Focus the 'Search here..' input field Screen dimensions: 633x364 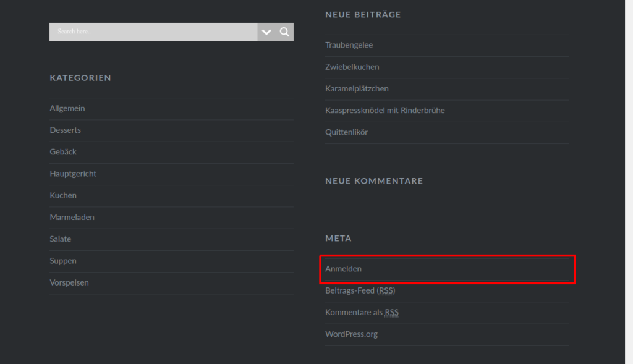(153, 32)
